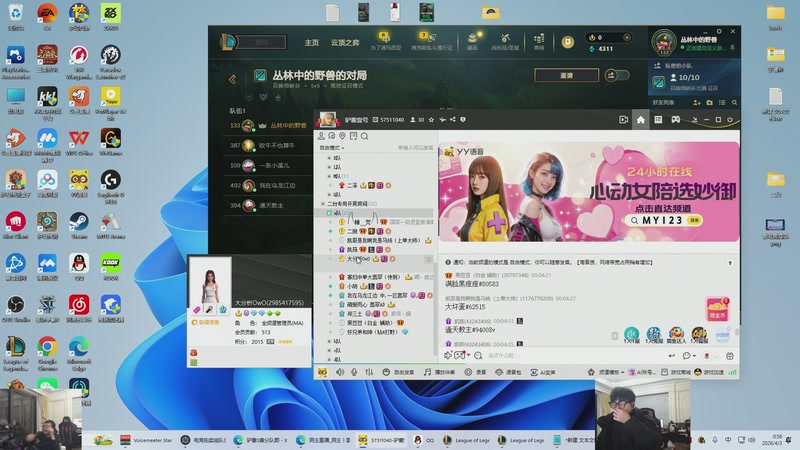Open the YY game controller icon in title bar

coord(676,119)
